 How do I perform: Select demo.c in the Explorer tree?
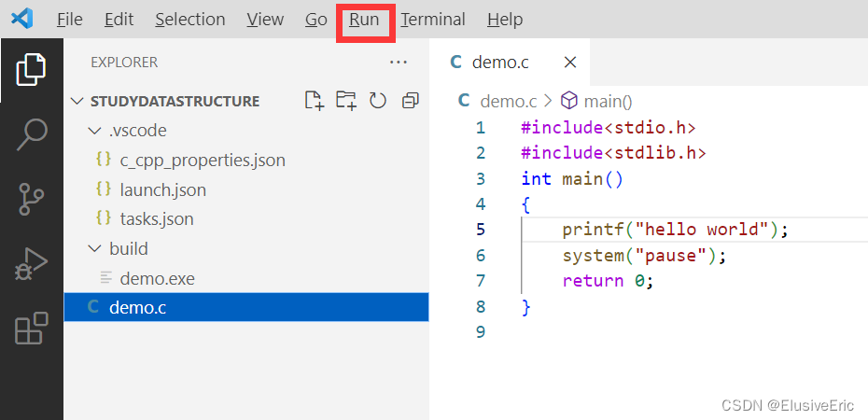tap(246, 308)
